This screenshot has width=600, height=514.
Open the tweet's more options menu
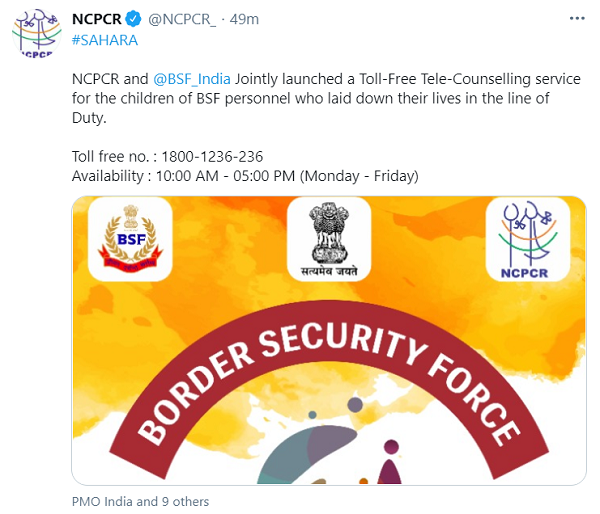[578, 20]
